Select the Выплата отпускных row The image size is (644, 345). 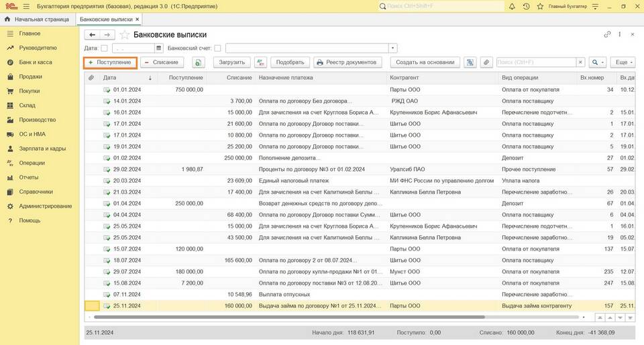click(360, 295)
